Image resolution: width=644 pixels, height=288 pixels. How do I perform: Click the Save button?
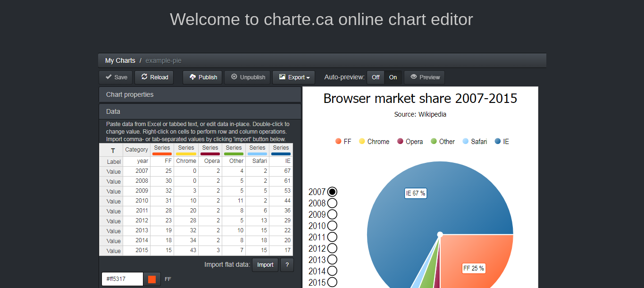coord(116,77)
